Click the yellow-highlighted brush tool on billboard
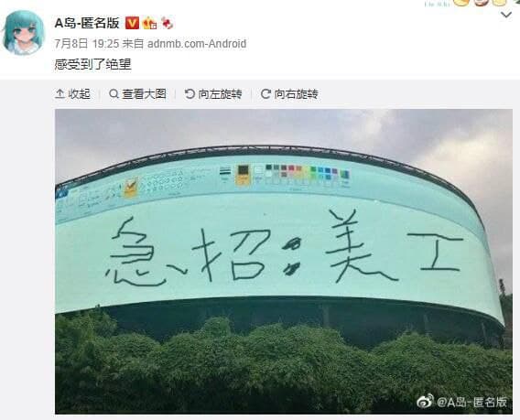This screenshot has width=520, height=420. pos(131,188)
